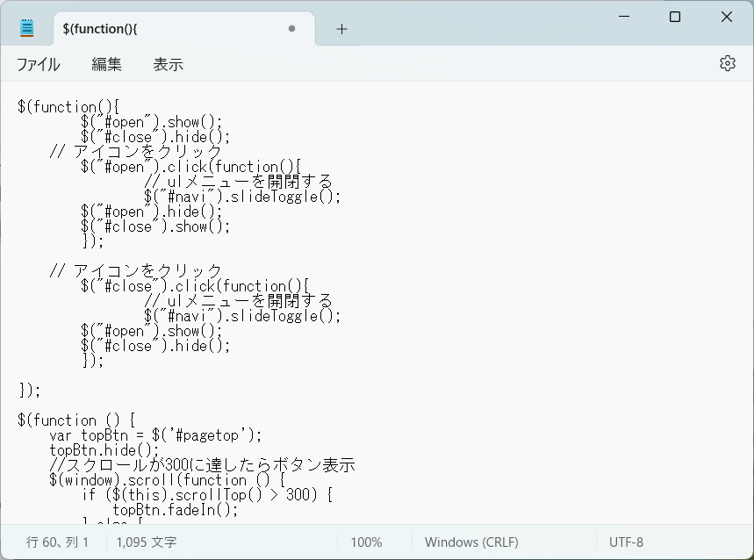Open the ファイル menu

click(x=38, y=64)
